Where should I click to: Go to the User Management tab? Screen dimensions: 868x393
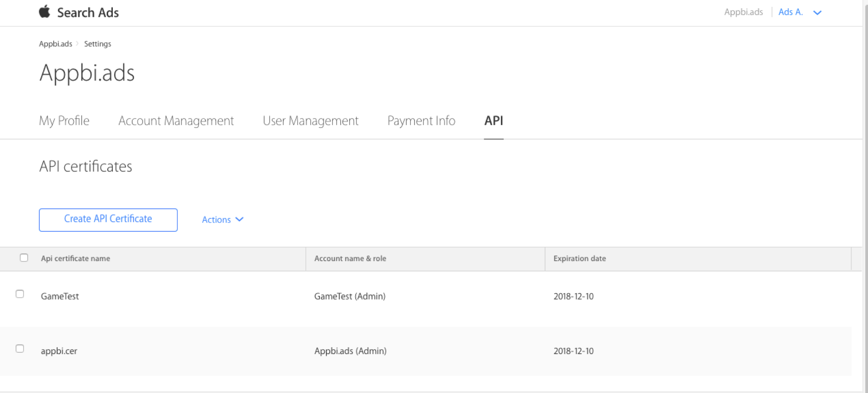tap(310, 121)
